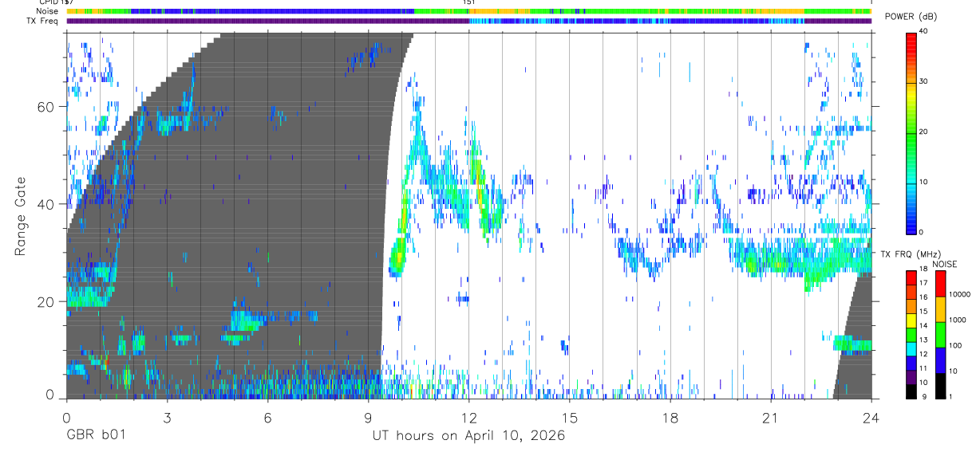
Task: Click the 'Range Gate' vertical axis title
Action: coord(21,216)
